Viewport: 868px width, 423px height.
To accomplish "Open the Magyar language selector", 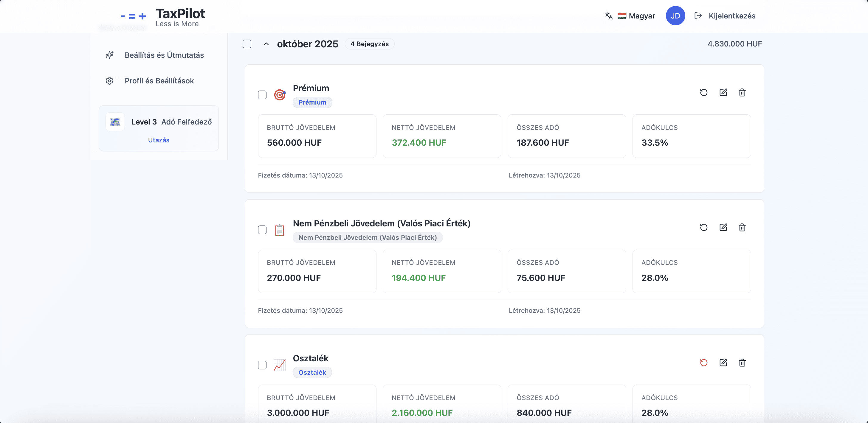I will tap(630, 16).
